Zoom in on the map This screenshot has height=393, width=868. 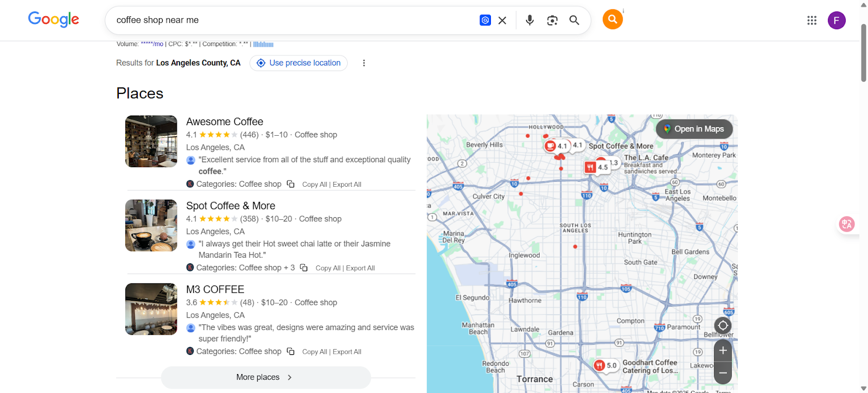pos(723,351)
